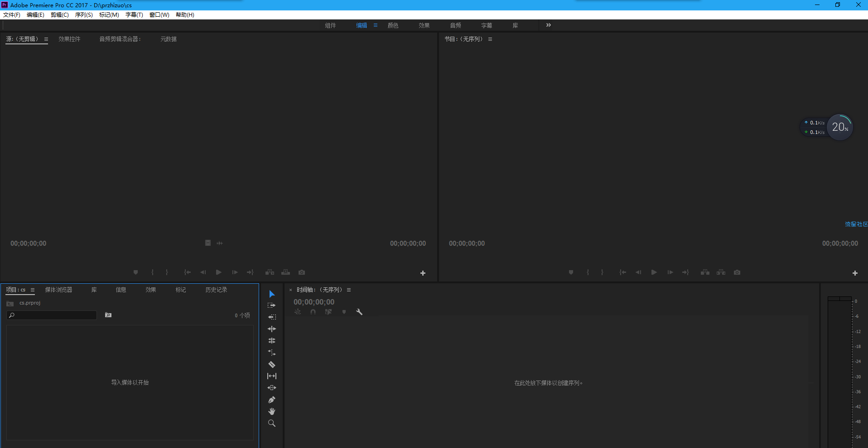Select the Pen tool
868x448 pixels.
[x=272, y=400]
